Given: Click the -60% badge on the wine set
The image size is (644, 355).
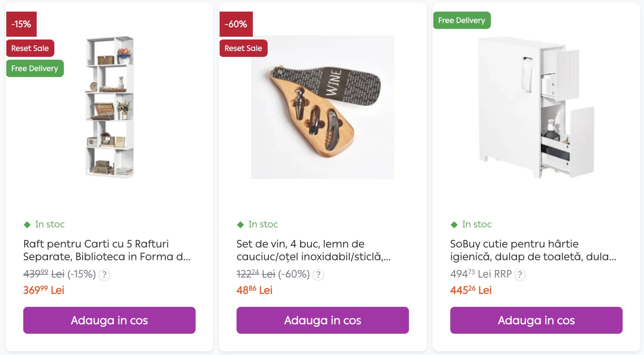Looking at the screenshot, I should [x=236, y=24].
